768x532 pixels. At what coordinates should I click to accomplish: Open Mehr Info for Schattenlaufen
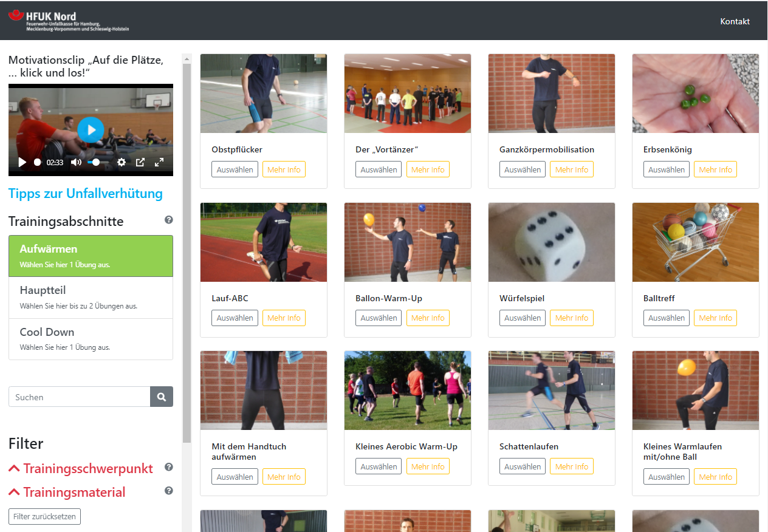[x=572, y=466]
